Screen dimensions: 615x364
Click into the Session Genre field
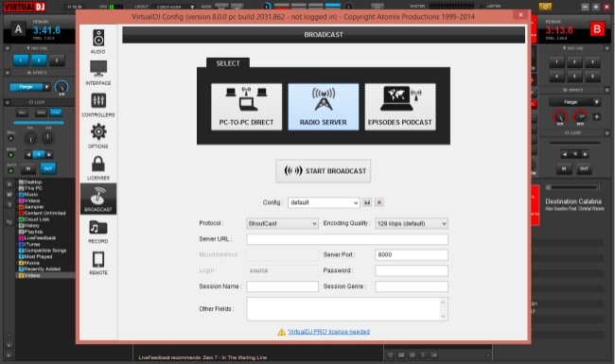412,286
